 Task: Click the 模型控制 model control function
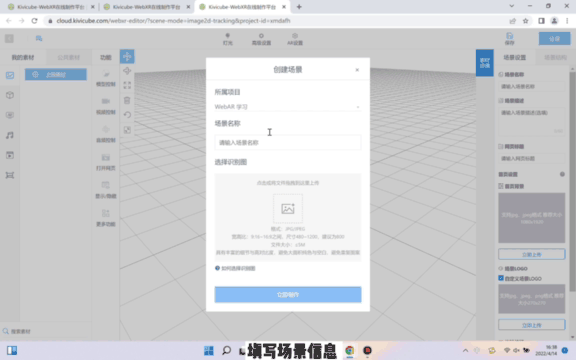point(106,78)
